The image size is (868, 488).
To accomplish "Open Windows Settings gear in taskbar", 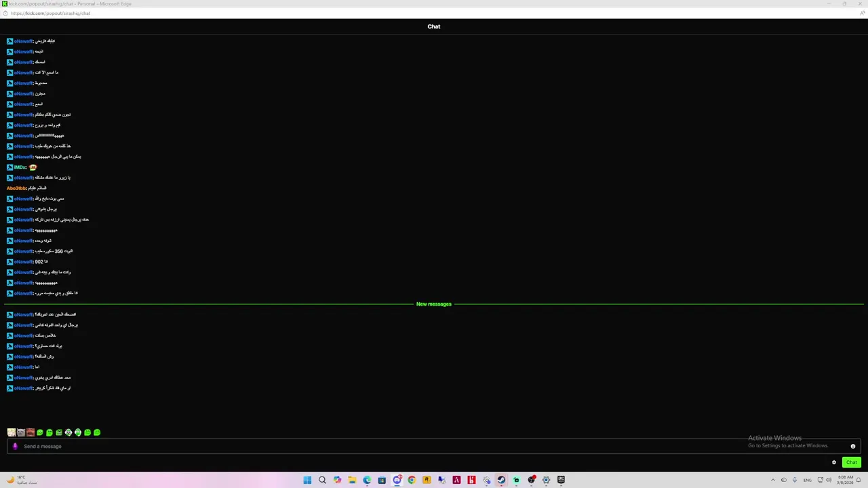I will pos(546,480).
